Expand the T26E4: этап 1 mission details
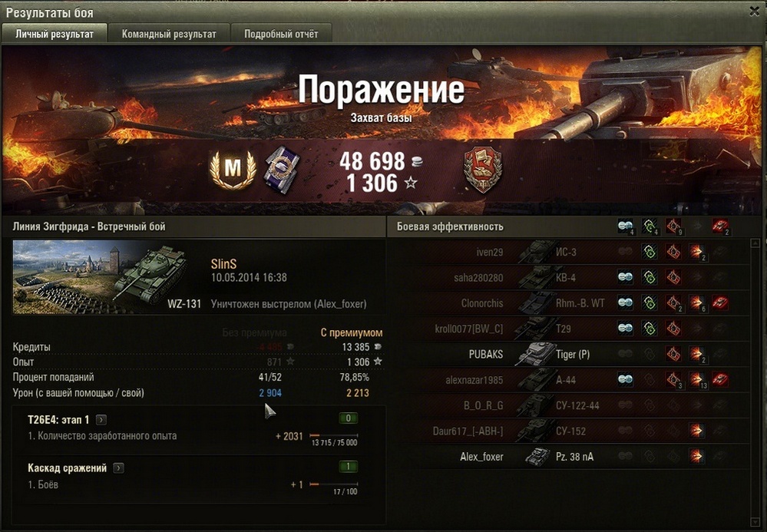The width and height of the screenshot is (767, 532). click(x=101, y=420)
